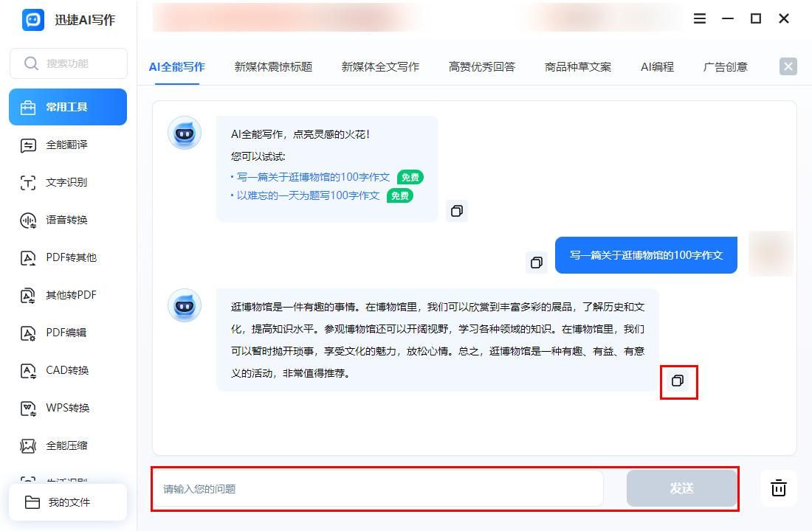Image resolution: width=812 pixels, height=531 pixels.
Task: Click the 免费 badge on second suggestion
Action: pyautogui.click(x=400, y=195)
